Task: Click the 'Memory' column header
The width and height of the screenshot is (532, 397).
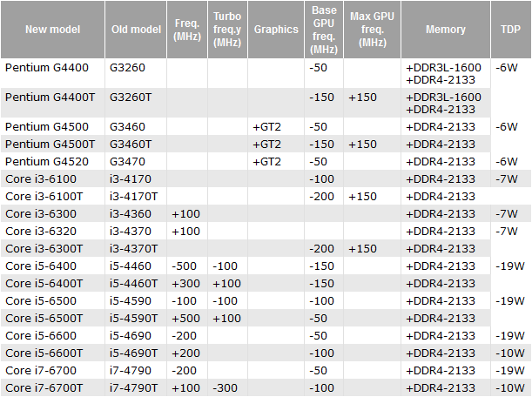Action: [446, 30]
